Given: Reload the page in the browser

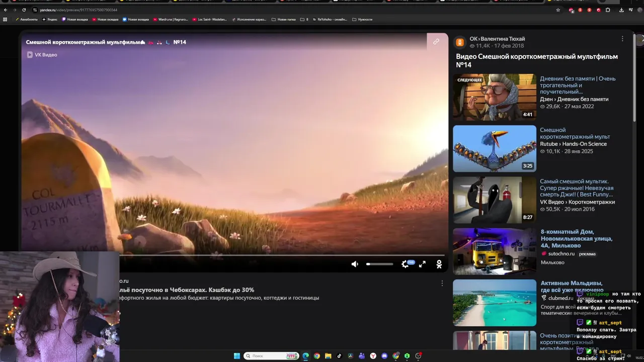Looking at the screenshot, I should [24, 10].
